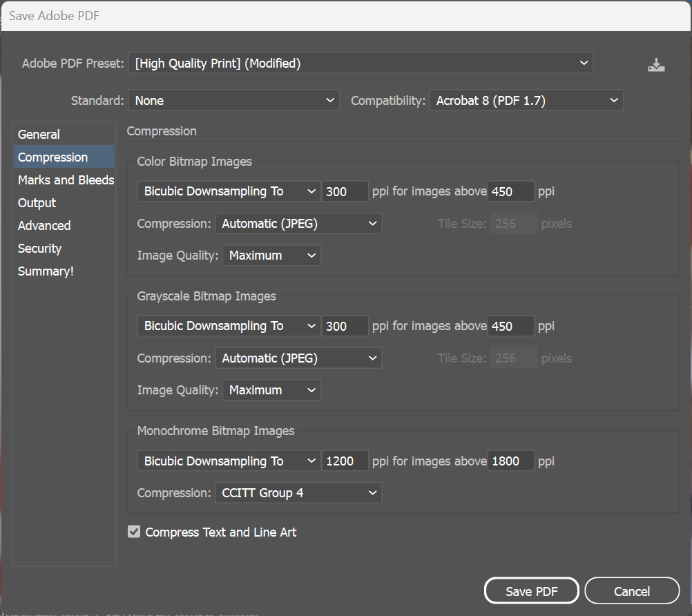Toggle Compress Text and Line Art checkbox
Viewport: 692px width, 616px height.
pyautogui.click(x=134, y=532)
